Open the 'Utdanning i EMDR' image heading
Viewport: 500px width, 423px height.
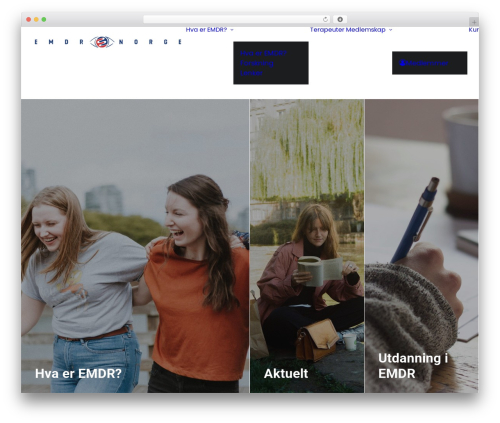pos(413,366)
